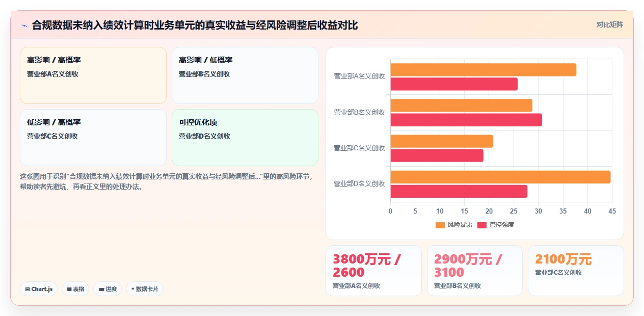
Task: Click the red bar for 营业部B名义创收
Action: (466, 120)
